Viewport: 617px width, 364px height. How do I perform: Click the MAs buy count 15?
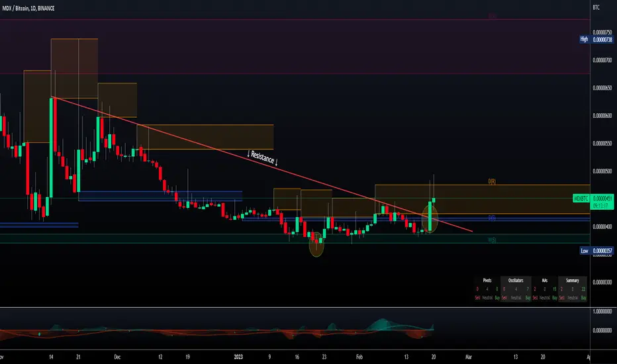coord(554,289)
